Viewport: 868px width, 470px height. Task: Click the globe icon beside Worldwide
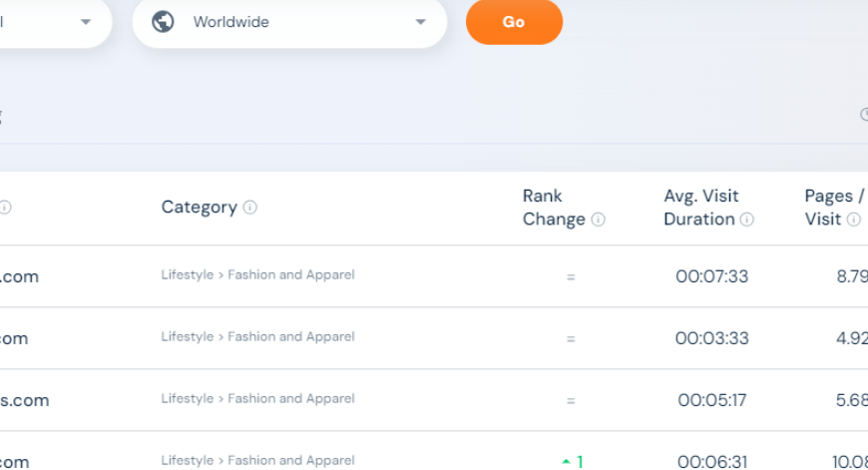click(x=165, y=22)
